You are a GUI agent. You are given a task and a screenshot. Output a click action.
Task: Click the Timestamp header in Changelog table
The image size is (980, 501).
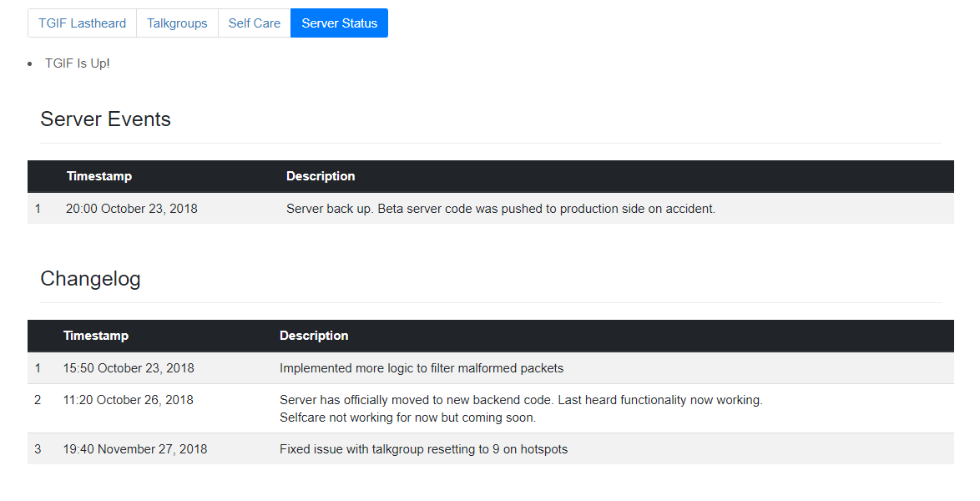[x=96, y=336]
